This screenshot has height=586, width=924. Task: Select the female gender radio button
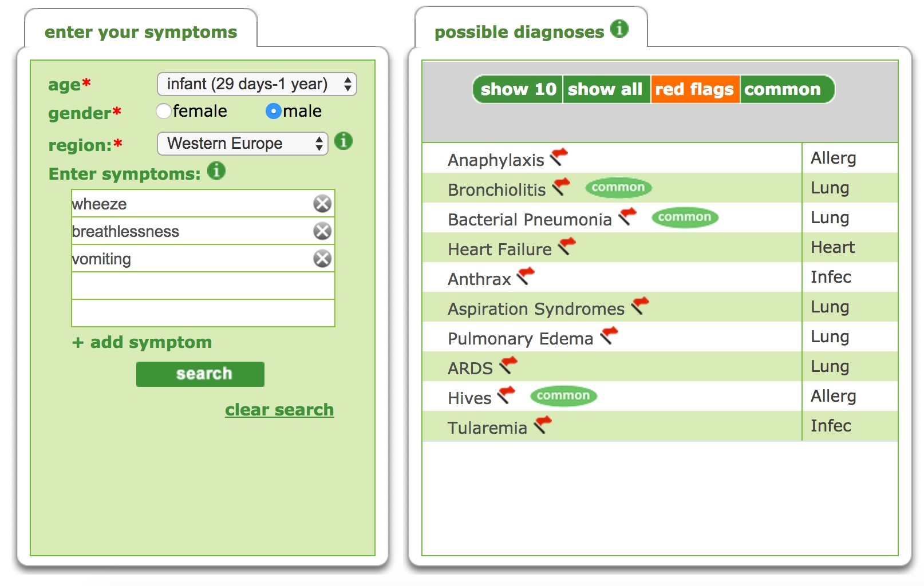164,112
